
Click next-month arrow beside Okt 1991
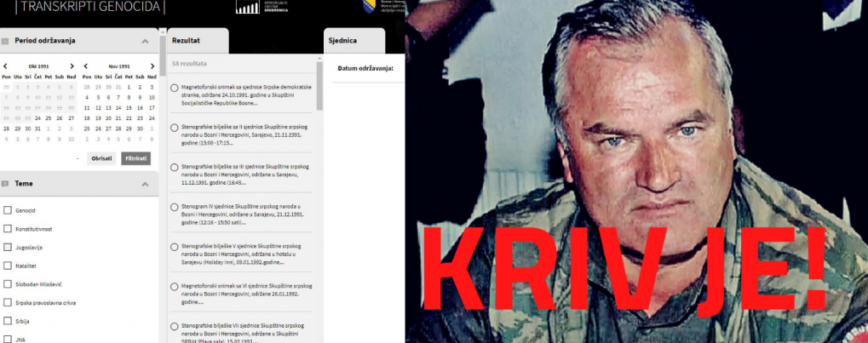point(72,66)
